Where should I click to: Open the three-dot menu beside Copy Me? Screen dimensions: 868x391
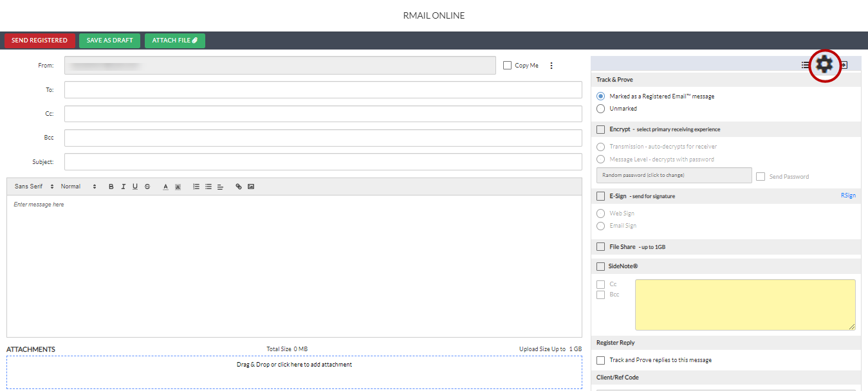551,66
